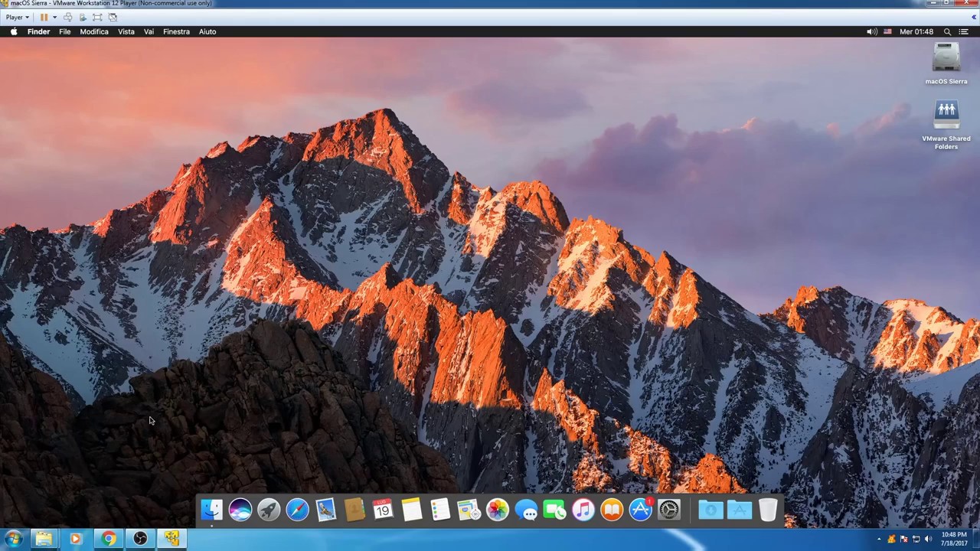Expand the VMware power options arrow
The width and height of the screenshot is (980, 551).
coord(54,17)
